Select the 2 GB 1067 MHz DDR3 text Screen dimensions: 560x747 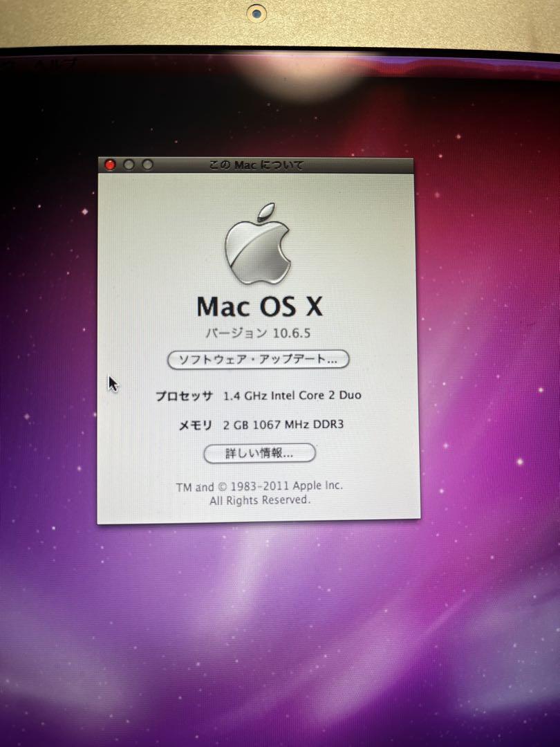283,425
